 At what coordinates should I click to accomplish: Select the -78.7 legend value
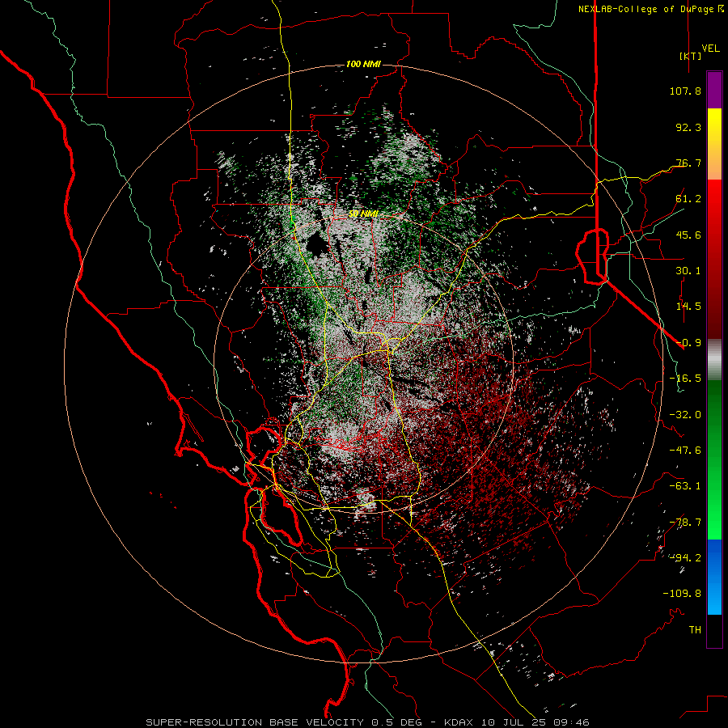click(x=685, y=523)
